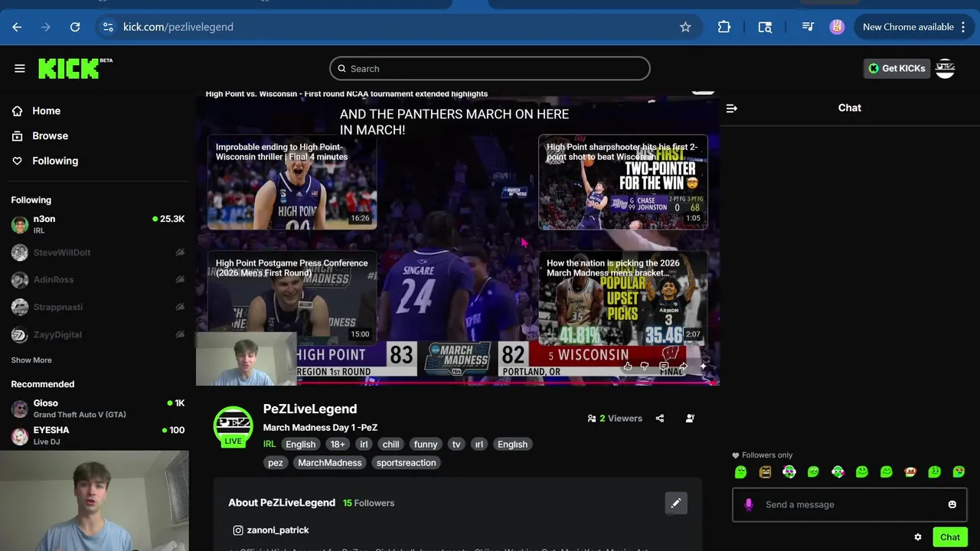Image resolution: width=980 pixels, height=551 pixels.
Task: Open Chrome extensions puzzle icon
Action: (x=724, y=27)
